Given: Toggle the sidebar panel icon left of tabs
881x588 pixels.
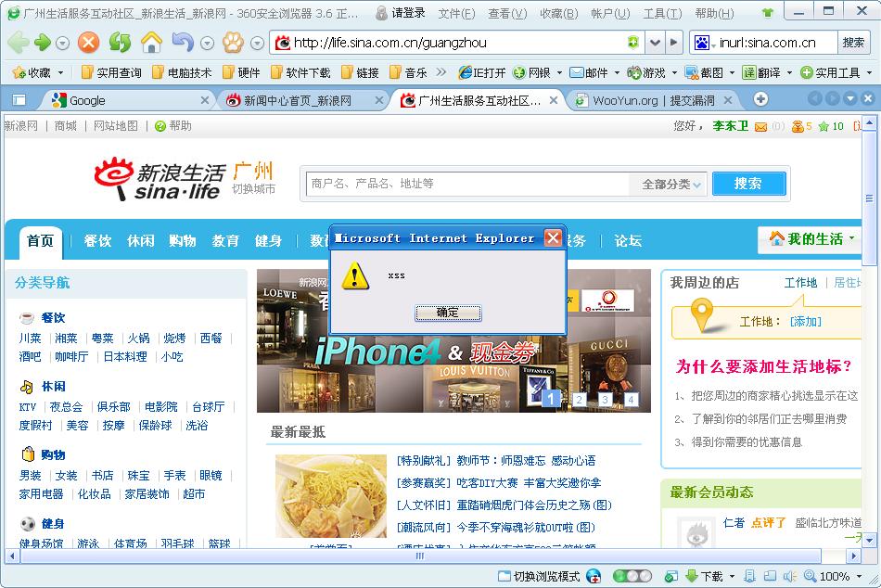Looking at the screenshot, I should (19, 100).
